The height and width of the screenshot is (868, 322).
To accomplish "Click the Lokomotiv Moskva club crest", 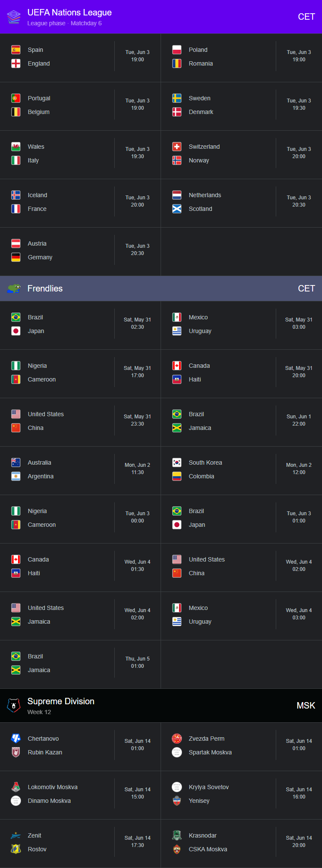I will (16, 787).
